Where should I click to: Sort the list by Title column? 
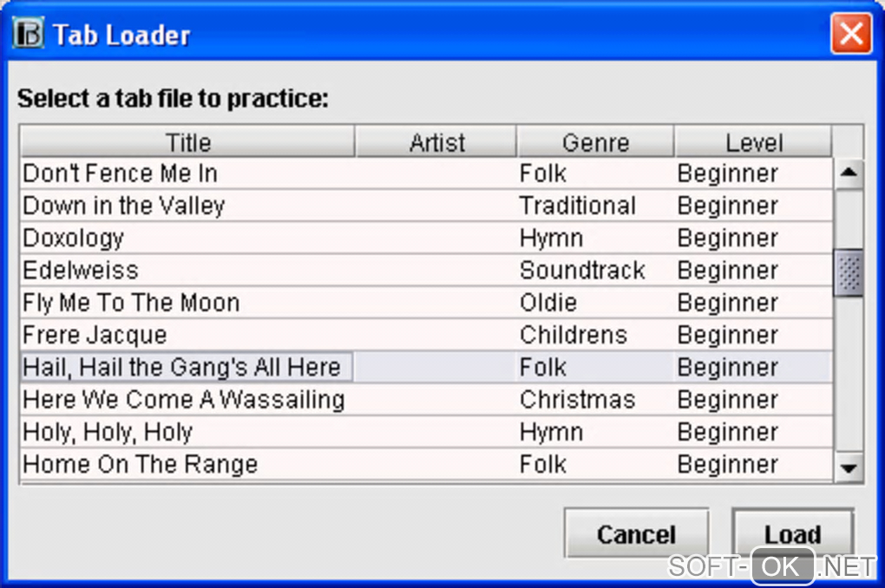coord(187,142)
